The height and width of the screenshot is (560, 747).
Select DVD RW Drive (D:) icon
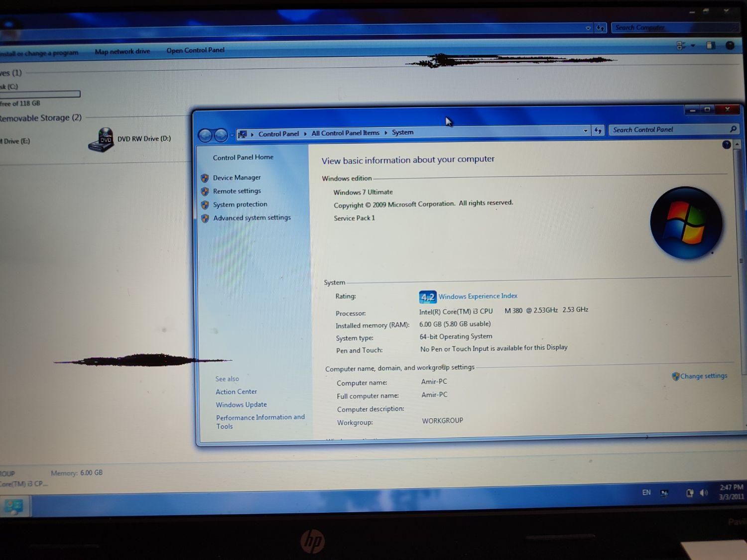(x=101, y=140)
